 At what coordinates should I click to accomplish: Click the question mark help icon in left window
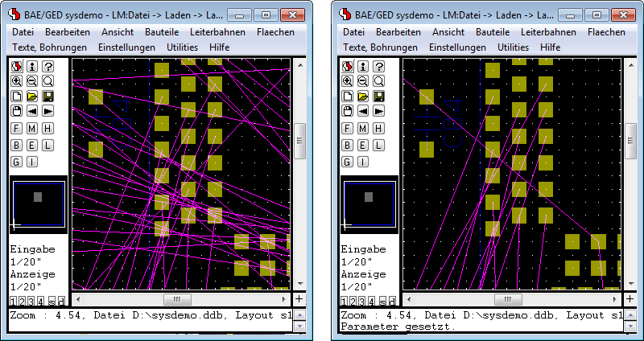[47, 67]
